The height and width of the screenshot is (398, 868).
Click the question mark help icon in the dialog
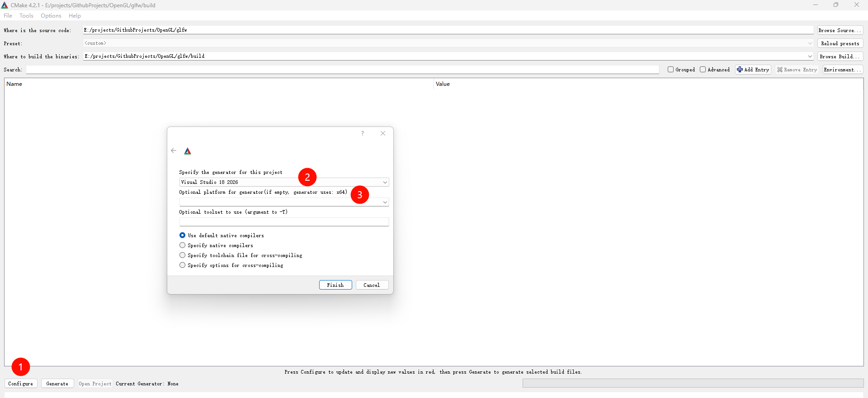(363, 133)
